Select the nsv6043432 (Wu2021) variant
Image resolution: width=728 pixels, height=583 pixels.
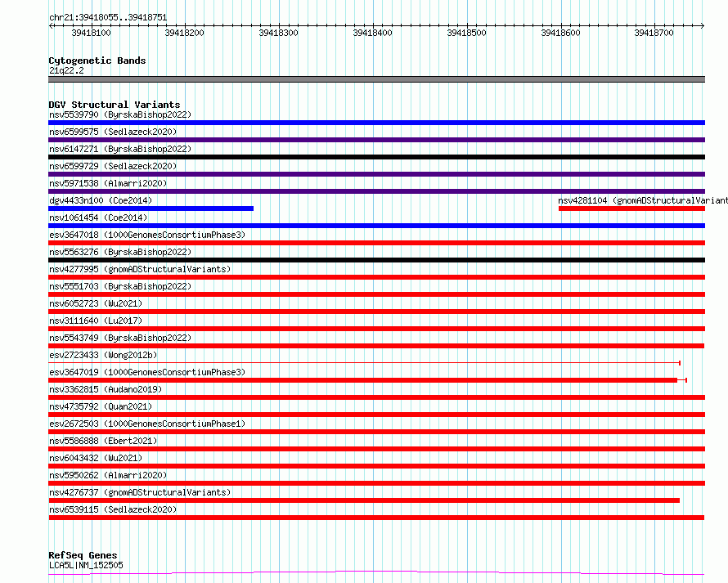tap(96, 458)
